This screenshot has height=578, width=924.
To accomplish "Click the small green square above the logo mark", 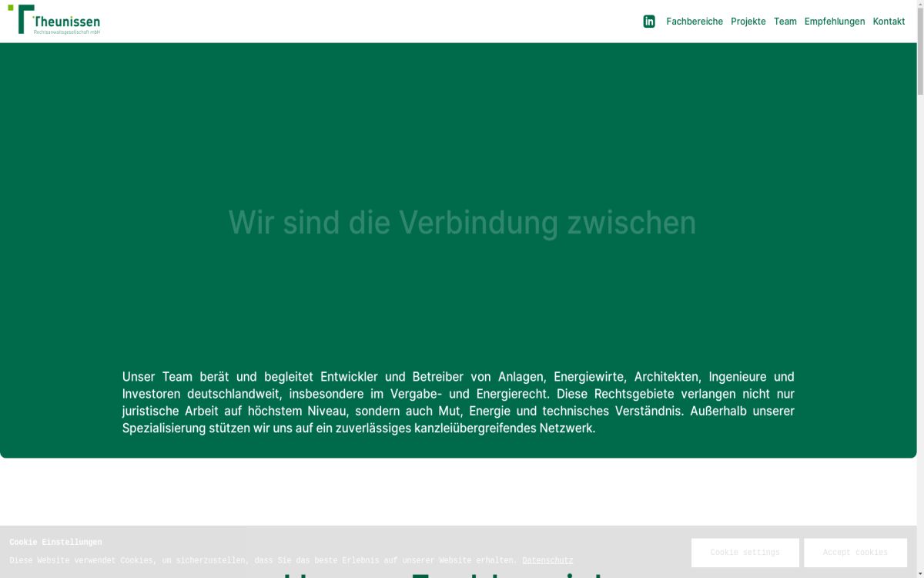I will (x=11, y=8).
